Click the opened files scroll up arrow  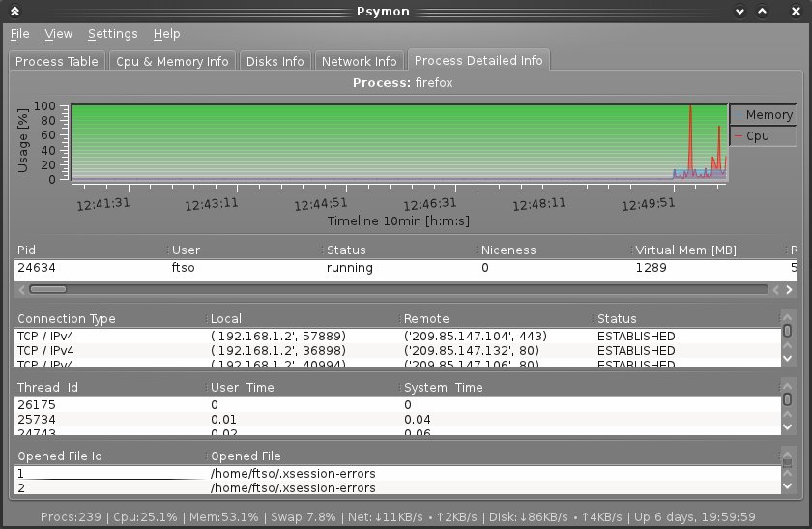tap(788, 455)
